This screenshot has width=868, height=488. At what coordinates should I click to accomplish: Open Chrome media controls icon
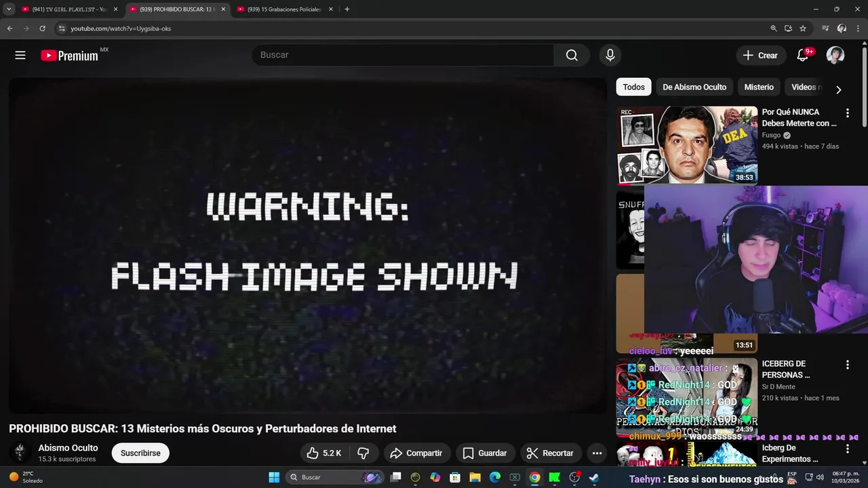coord(825,28)
